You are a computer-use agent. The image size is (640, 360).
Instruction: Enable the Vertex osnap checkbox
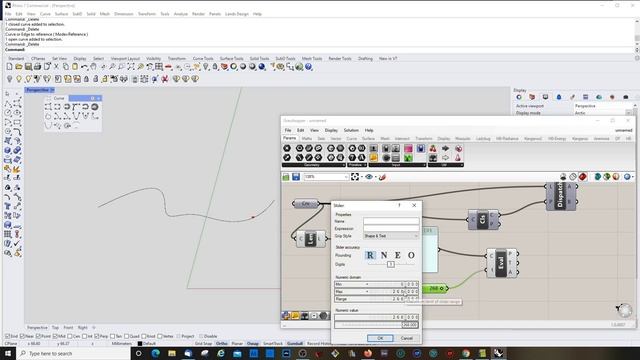point(160,336)
